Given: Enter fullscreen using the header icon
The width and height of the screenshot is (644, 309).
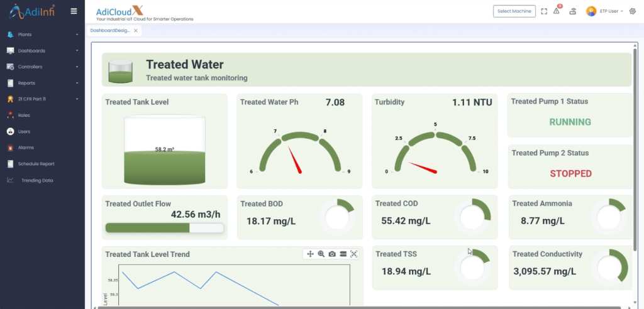Looking at the screenshot, I should point(544,11).
